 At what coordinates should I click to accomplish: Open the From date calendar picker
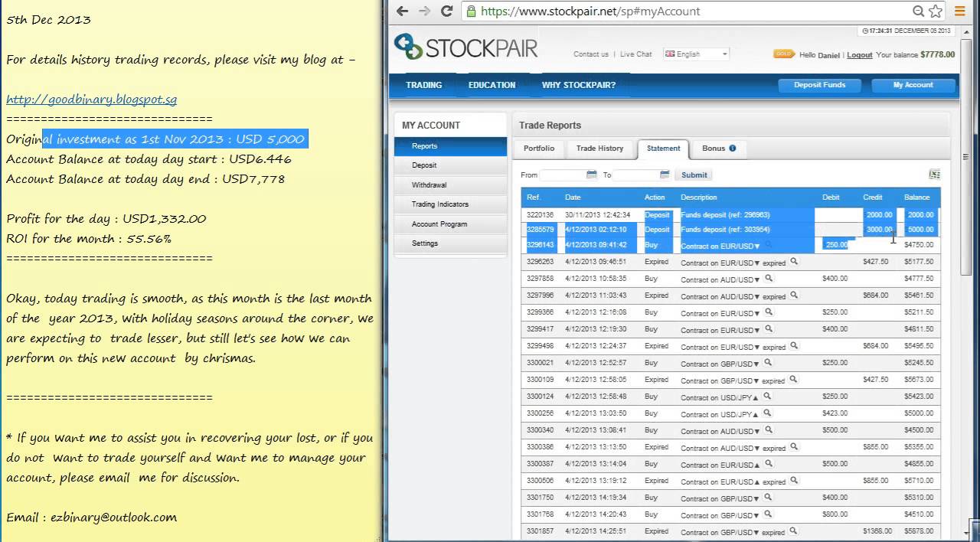click(591, 175)
